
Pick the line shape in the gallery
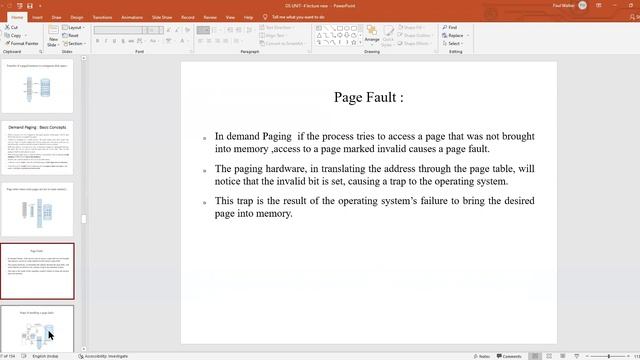tap(326, 28)
